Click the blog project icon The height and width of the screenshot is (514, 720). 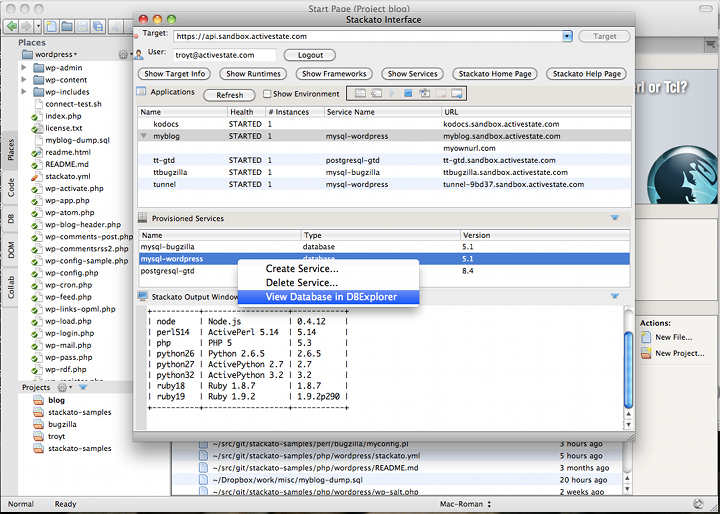point(38,400)
